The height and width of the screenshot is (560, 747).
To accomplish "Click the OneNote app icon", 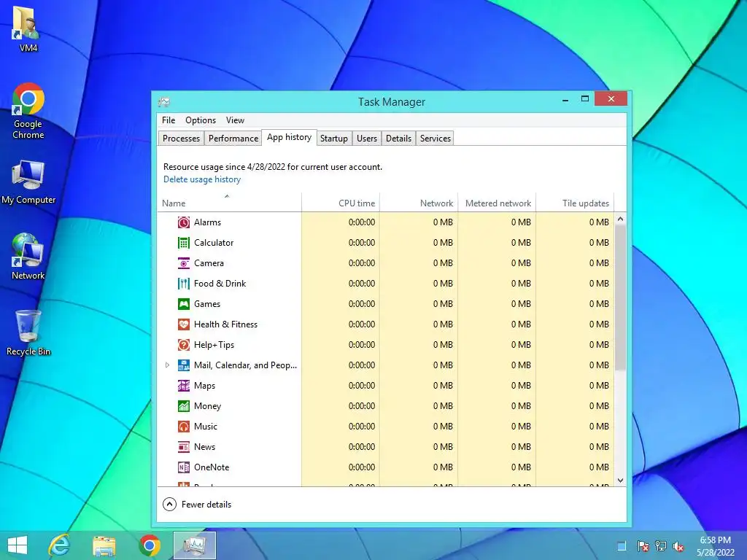I will click(183, 467).
